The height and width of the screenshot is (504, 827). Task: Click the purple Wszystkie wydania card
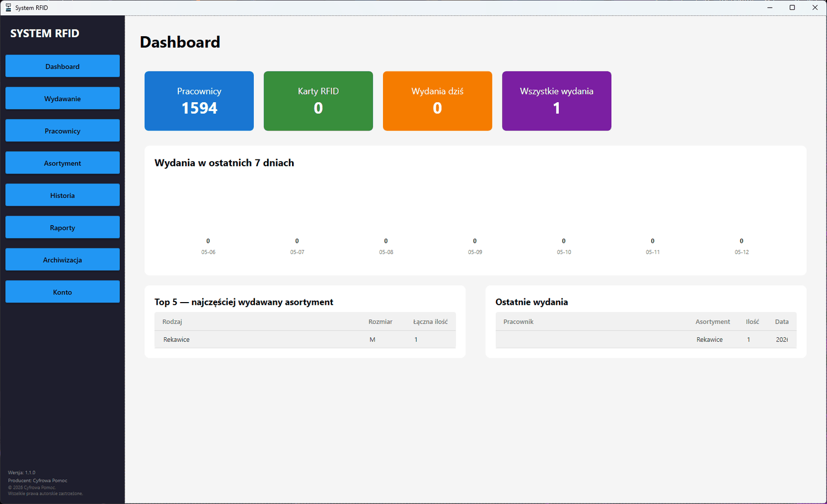[x=557, y=101]
